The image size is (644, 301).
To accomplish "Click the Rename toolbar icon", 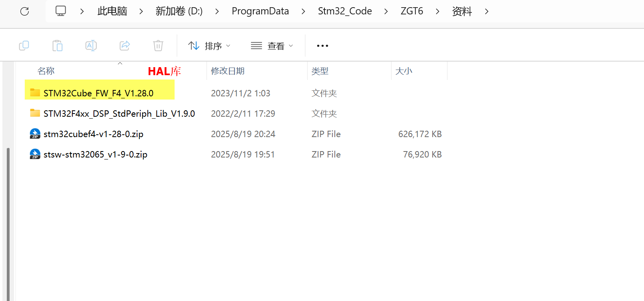I will [91, 46].
